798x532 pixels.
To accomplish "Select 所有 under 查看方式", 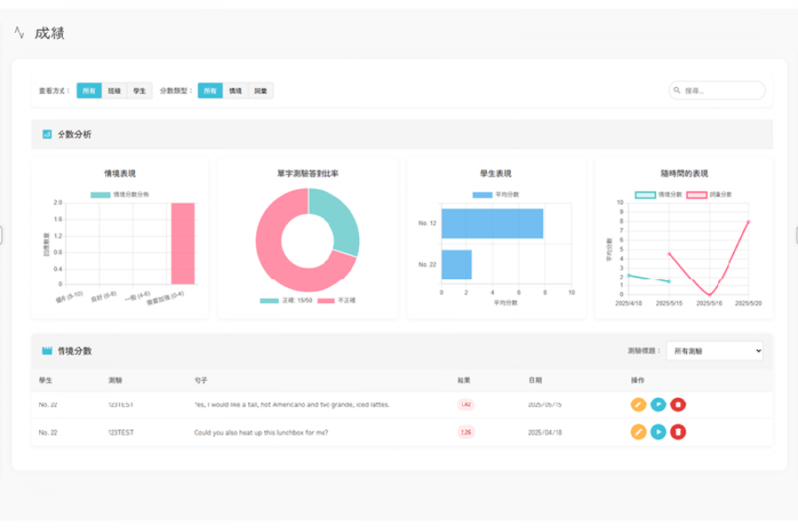I will pos(89,91).
